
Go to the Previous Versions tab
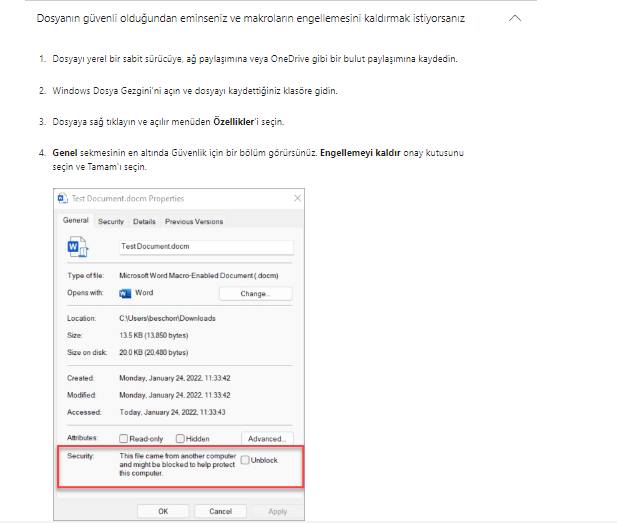tap(194, 221)
